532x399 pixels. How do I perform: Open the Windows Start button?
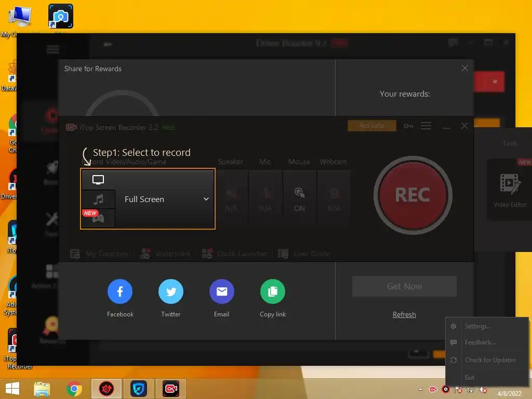point(12,389)
